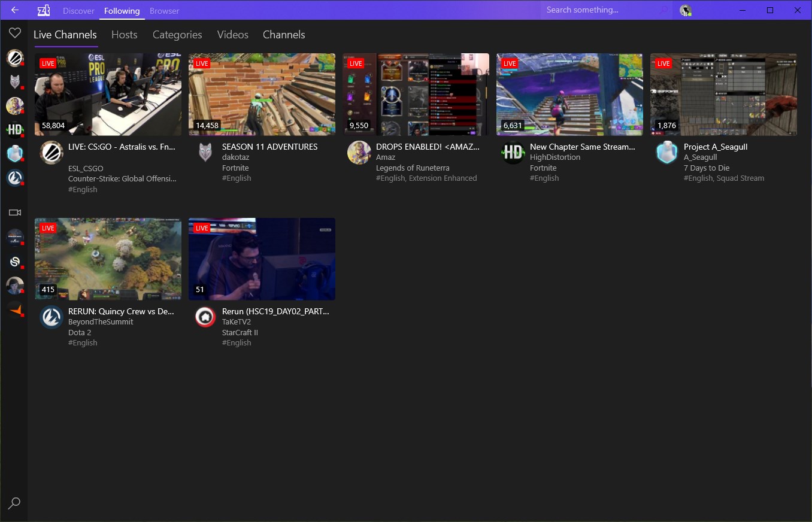Image resolution: width=812 pixels, height=522 pixels.
Task: Open the Browser section
Action: click(x=165, y=11)
